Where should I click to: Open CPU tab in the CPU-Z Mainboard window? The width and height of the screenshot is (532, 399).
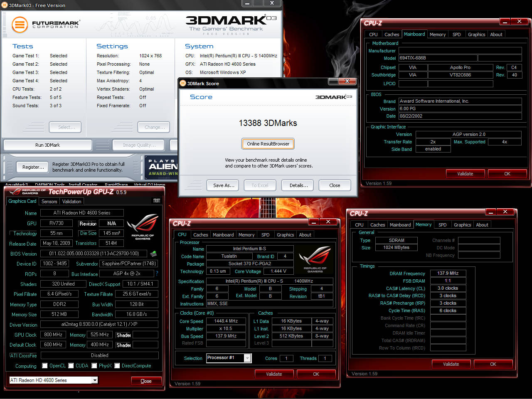click(373, 34)
